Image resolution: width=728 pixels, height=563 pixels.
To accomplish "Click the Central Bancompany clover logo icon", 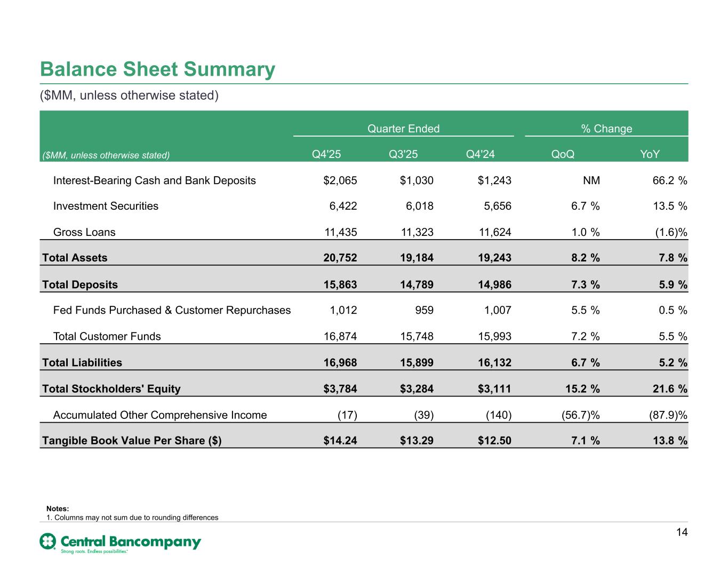I will (48, 541).
